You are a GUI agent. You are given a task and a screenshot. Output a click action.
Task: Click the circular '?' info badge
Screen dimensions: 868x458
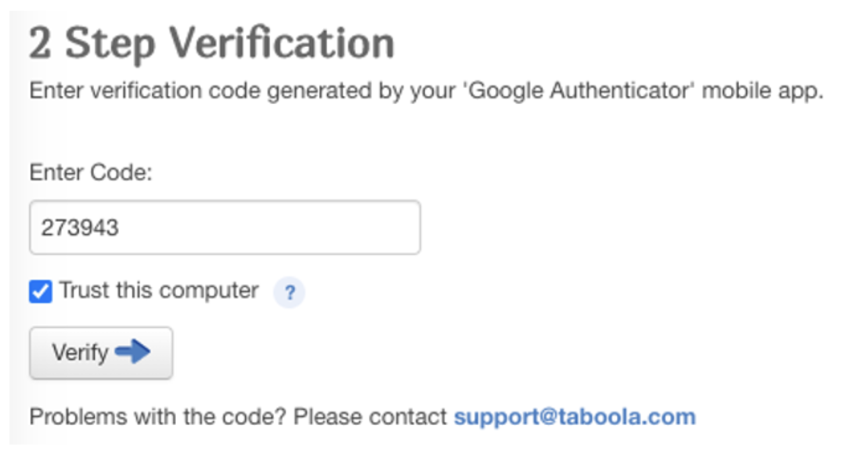pyautogui.click(x=289, y=293)
